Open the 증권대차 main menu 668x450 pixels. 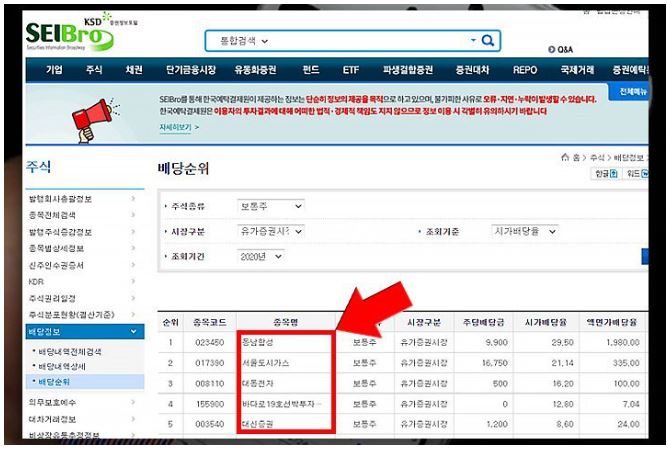coord(472,70)
